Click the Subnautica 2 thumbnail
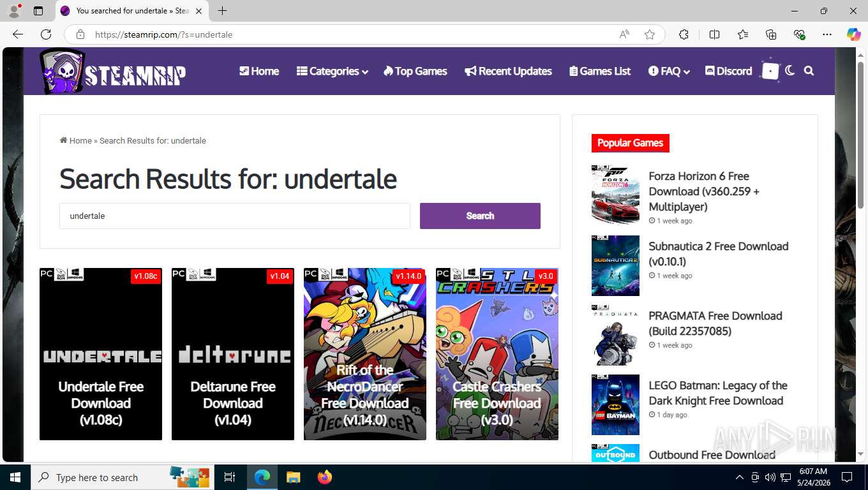Viewport: 868px width, 490px height. (615, 265)
